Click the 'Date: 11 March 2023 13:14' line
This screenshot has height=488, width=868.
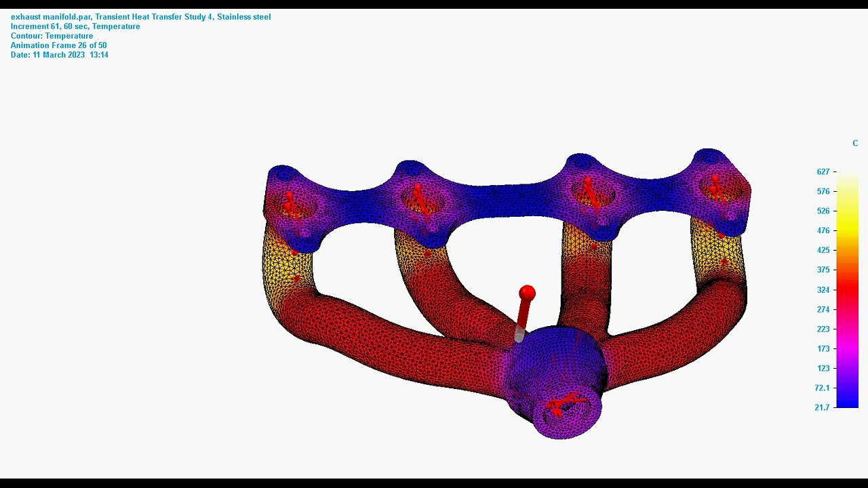60,55
